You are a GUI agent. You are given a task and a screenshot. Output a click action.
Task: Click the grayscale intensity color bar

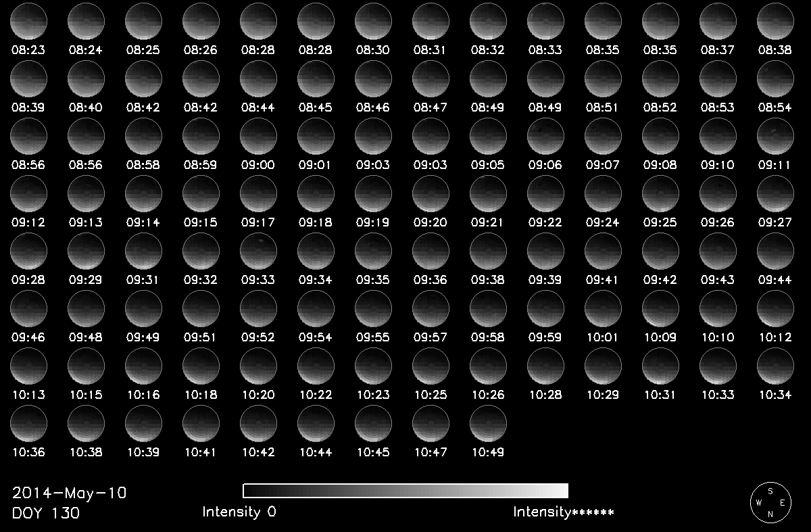tap(405, 491)
